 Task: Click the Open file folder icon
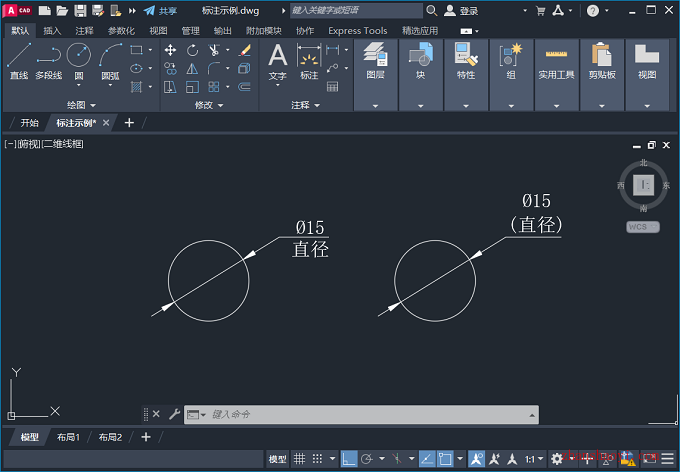(62, 10)
